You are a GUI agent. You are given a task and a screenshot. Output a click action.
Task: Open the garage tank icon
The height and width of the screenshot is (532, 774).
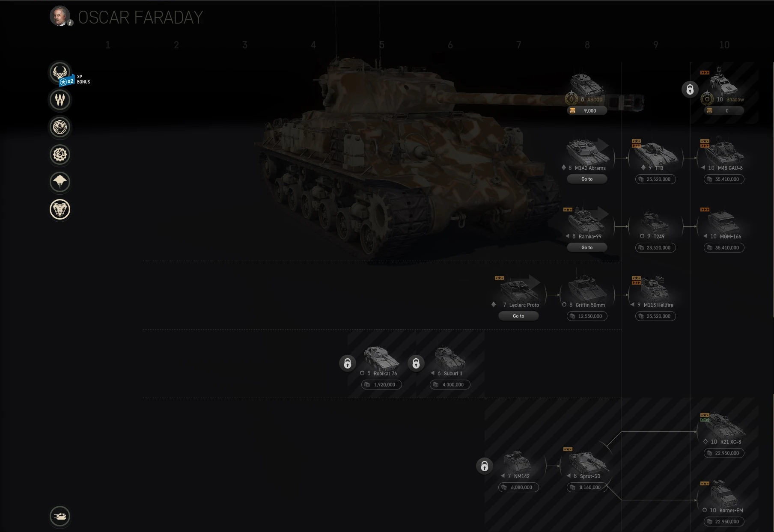[60, 516]
